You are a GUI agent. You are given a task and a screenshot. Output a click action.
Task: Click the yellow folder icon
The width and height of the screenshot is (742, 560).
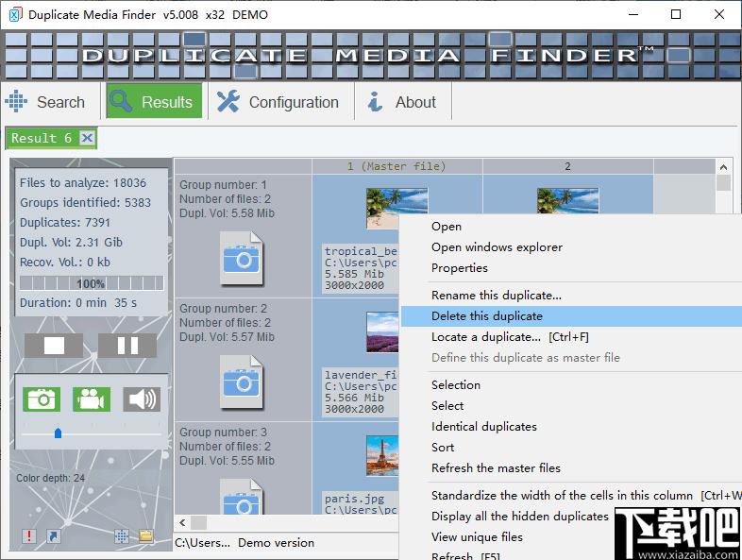tap(145, 535)
